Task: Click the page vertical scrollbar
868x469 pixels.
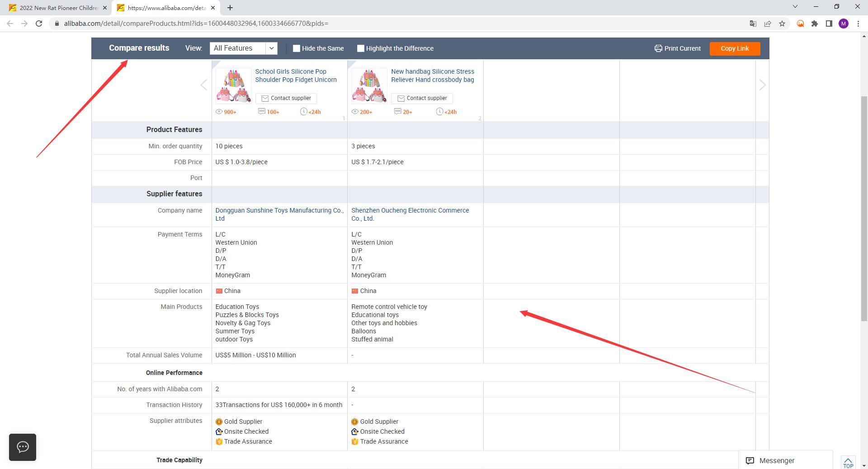Action: click(x=863, y=208)
